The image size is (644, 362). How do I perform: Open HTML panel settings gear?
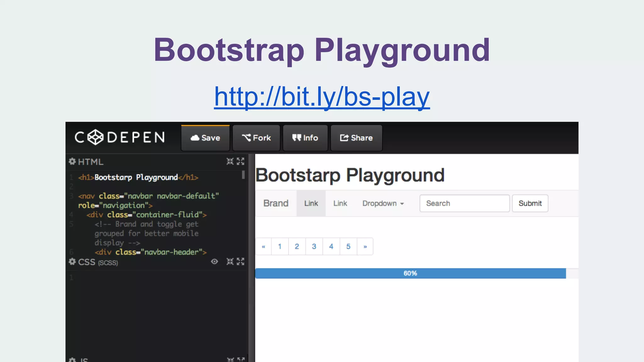(72, 162)
